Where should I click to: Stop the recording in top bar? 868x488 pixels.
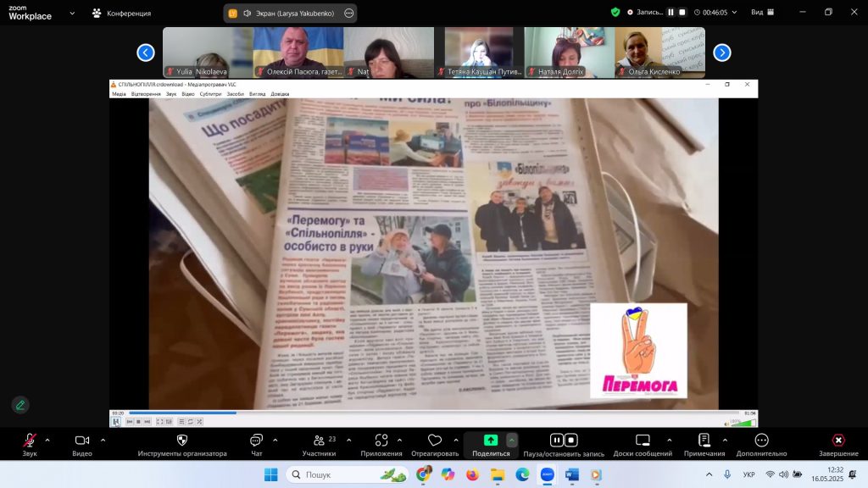[682, 12]
